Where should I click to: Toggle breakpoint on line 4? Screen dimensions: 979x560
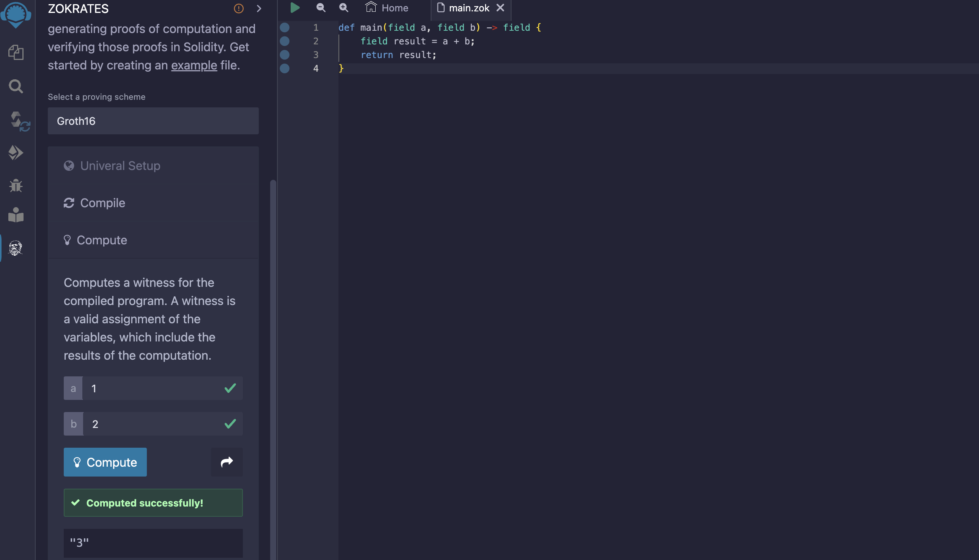tap(285, 68)
